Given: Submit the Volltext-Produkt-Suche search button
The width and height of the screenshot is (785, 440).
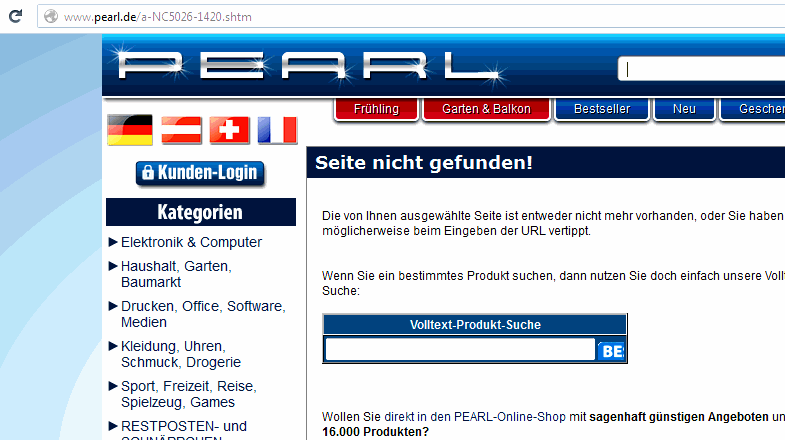Looking at the screenshot, I should tap(611, 350).
